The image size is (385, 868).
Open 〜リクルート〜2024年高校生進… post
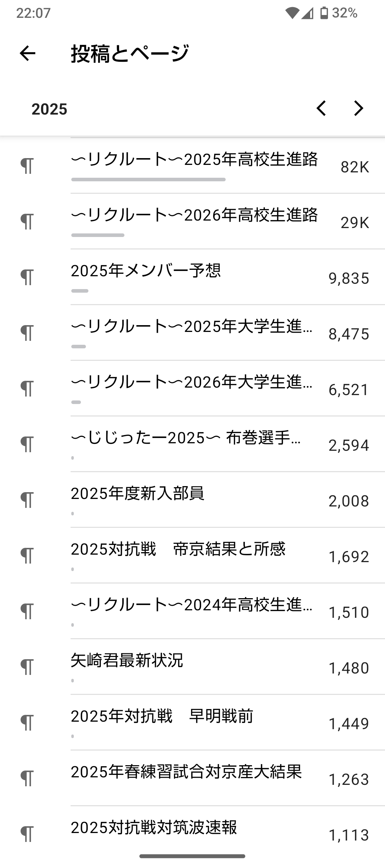pyautogui.click(x=192, y=605)
